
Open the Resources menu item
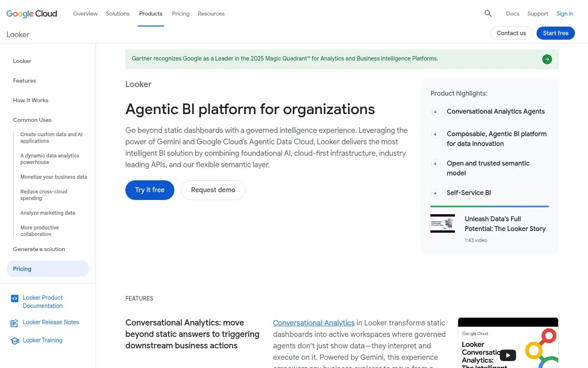pos(211,13)
